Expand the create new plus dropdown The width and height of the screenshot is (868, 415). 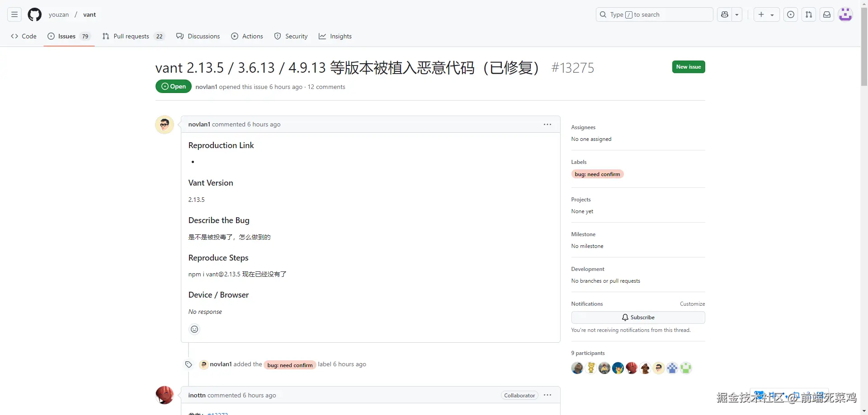(766, 14)
